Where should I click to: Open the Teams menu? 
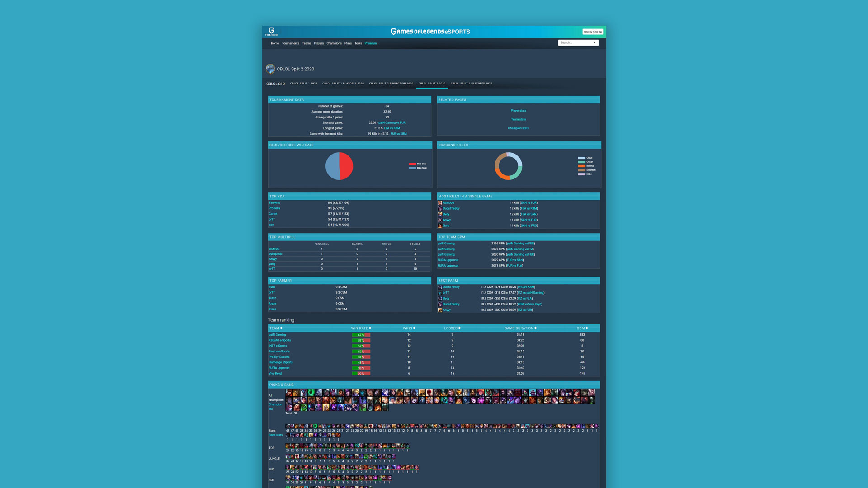(x=307, y=43)
